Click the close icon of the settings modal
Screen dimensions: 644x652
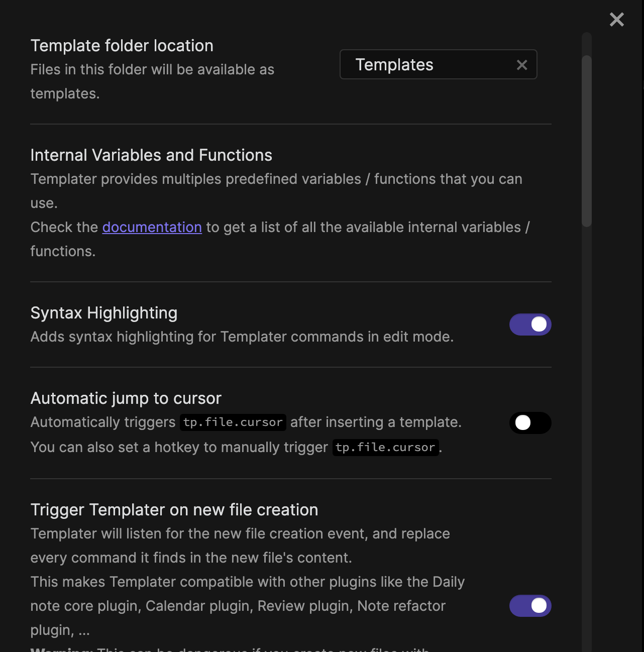point(616,20)
